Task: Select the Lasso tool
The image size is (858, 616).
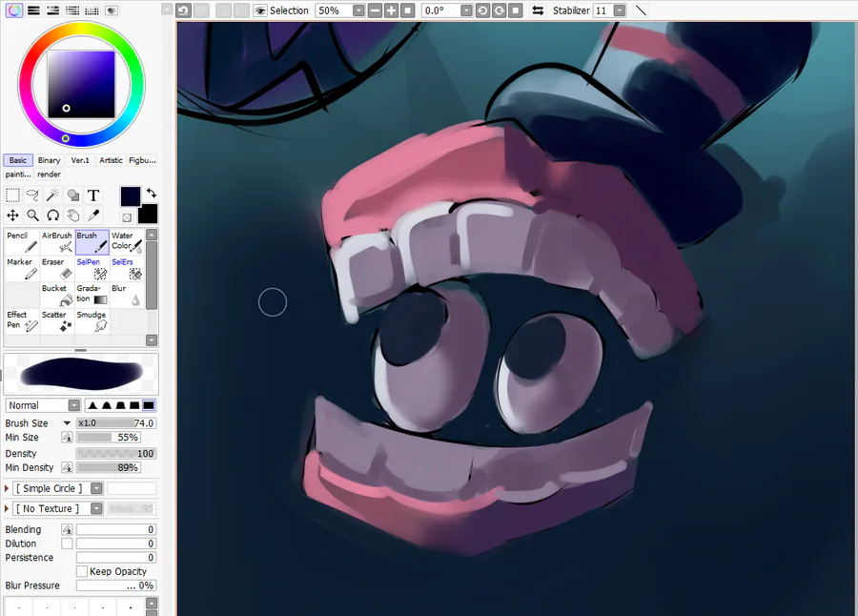Action: (32, 195)
